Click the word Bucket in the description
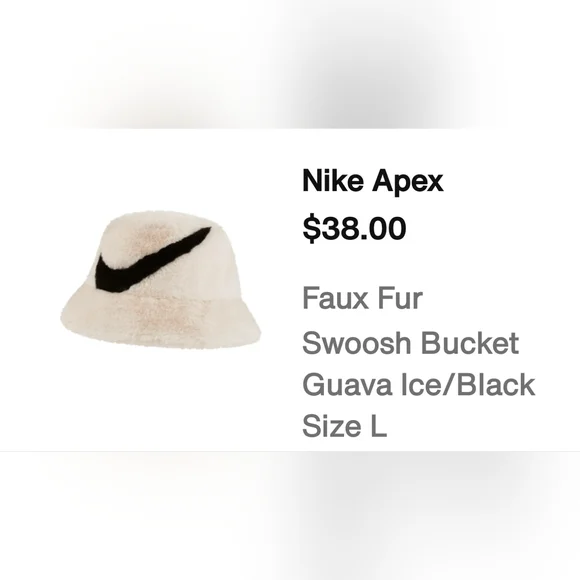 (470, 343)
